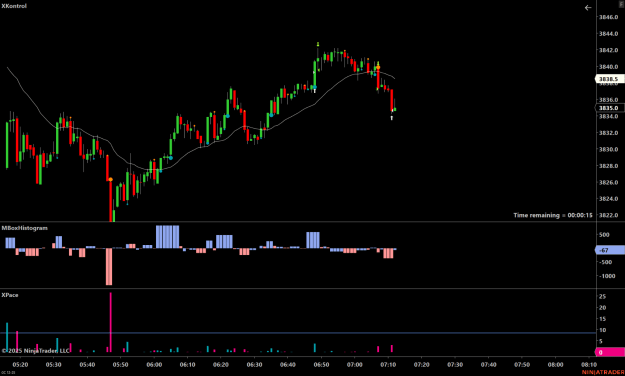Click the 20 label on the XPace axis
The image size is (625, 376).
point(603,308)
